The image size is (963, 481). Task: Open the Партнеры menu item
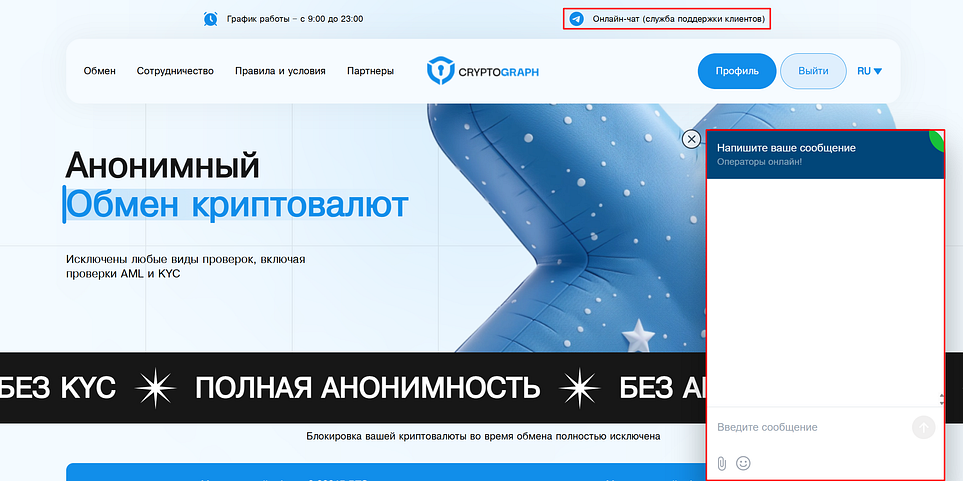(x=370, y=71)
